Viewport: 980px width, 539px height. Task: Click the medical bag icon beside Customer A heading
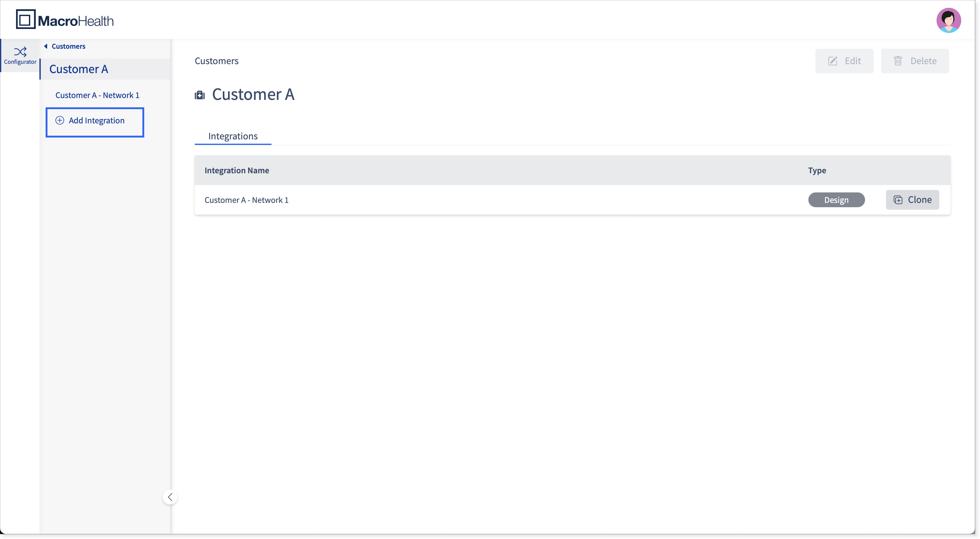[x=200, y=95]
